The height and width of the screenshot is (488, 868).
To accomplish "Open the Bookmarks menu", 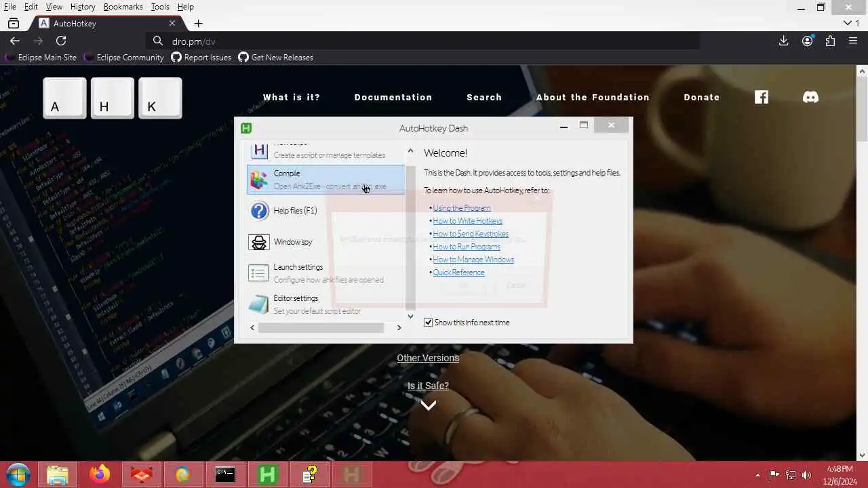I will [x=123, y=7].
